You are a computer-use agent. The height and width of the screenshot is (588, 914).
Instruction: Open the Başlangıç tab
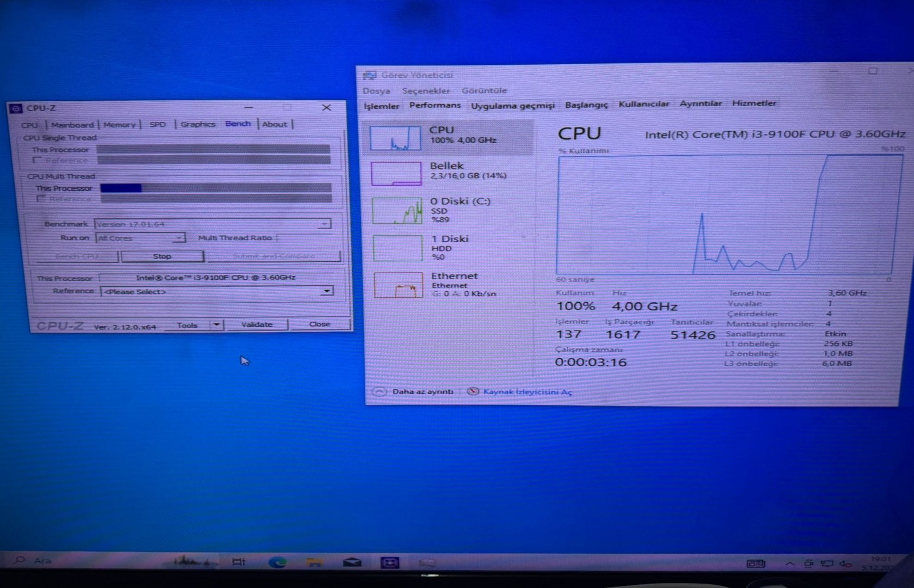pos(586,105)
